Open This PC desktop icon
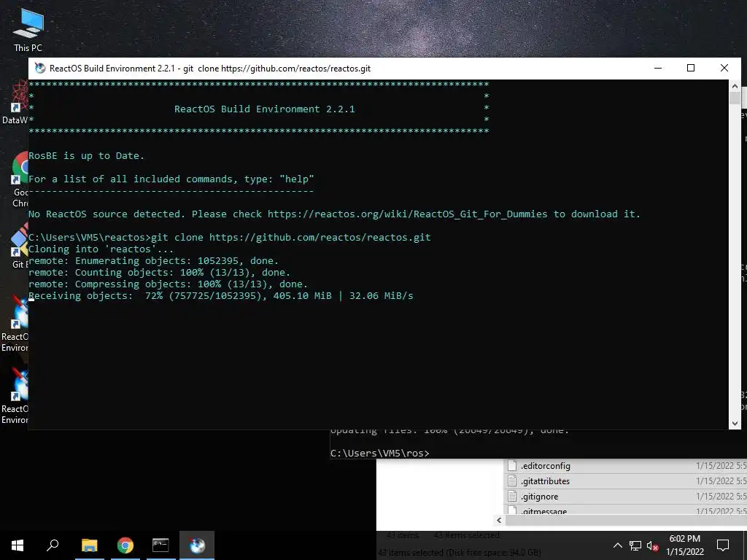Image resolution: width=747 pixels, height=560 pixels. (28, 29)
